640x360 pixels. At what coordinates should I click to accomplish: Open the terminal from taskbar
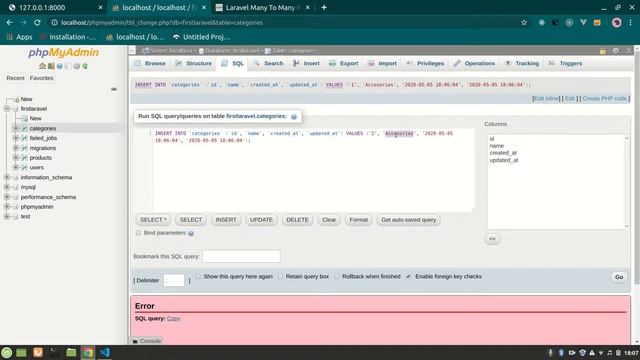coord(54,352)
